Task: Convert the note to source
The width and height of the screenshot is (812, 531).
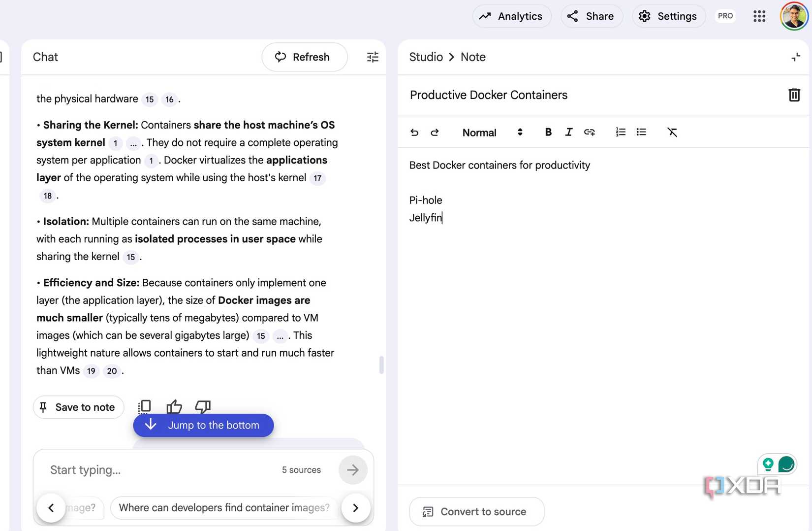Action: (x=477, y=512)
